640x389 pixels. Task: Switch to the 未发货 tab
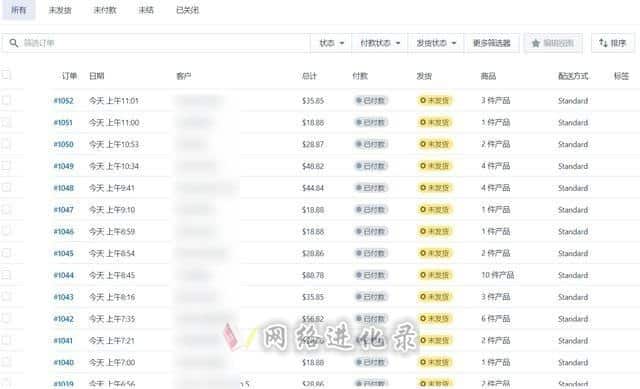point(60,10)
